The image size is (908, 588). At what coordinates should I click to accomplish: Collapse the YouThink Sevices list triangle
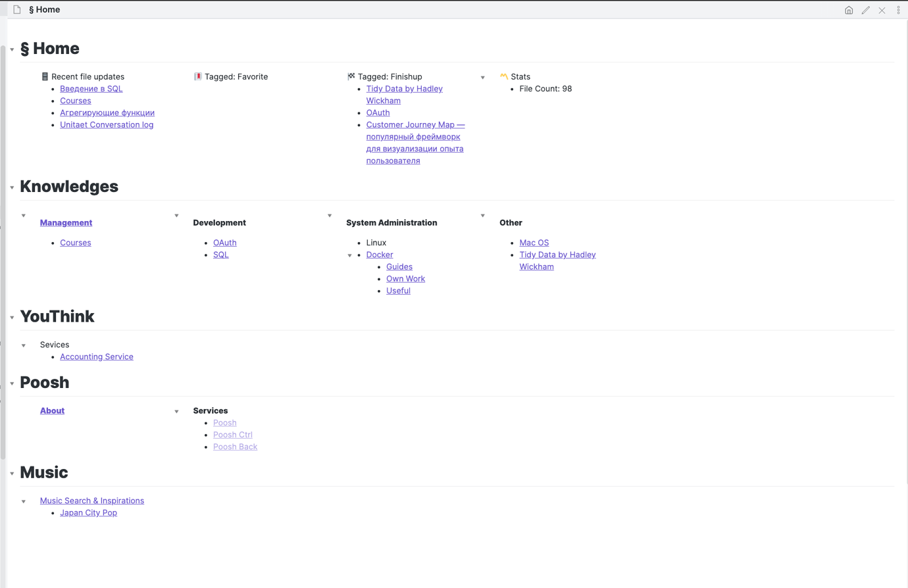click(23, 345)
